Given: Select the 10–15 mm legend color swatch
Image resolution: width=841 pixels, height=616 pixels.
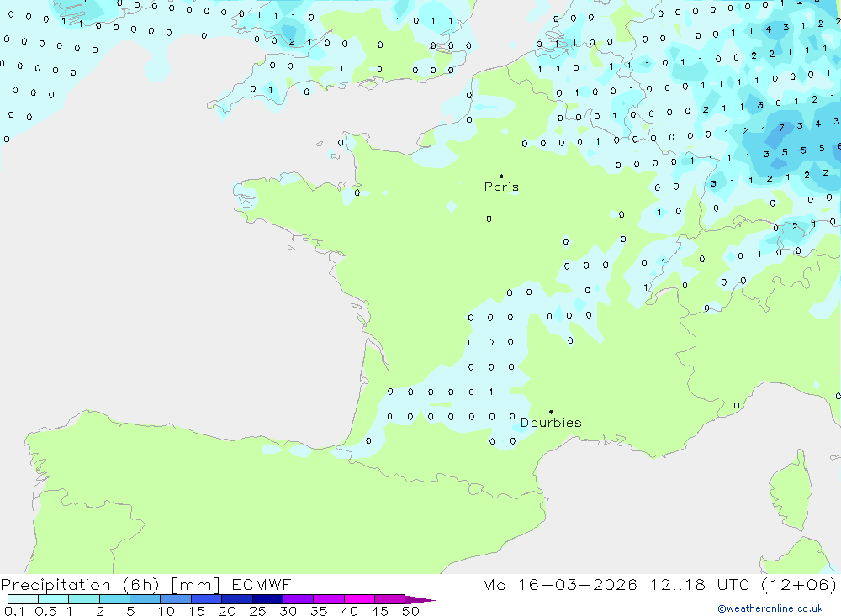Looking at the screenshot, I should (176, 599).
